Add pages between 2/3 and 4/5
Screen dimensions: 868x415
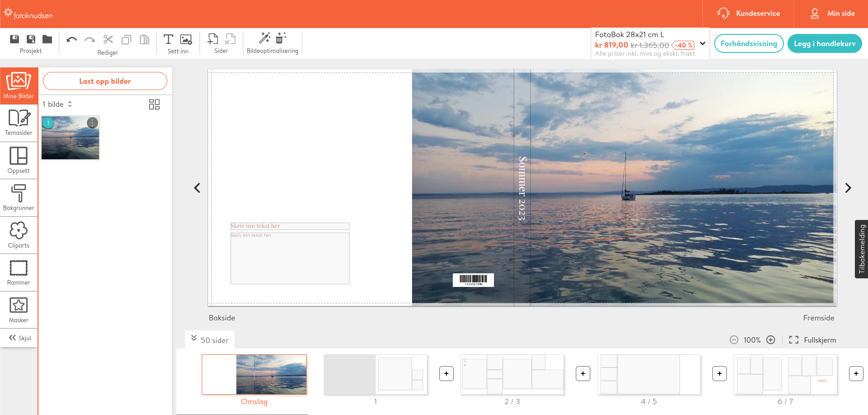583,373
